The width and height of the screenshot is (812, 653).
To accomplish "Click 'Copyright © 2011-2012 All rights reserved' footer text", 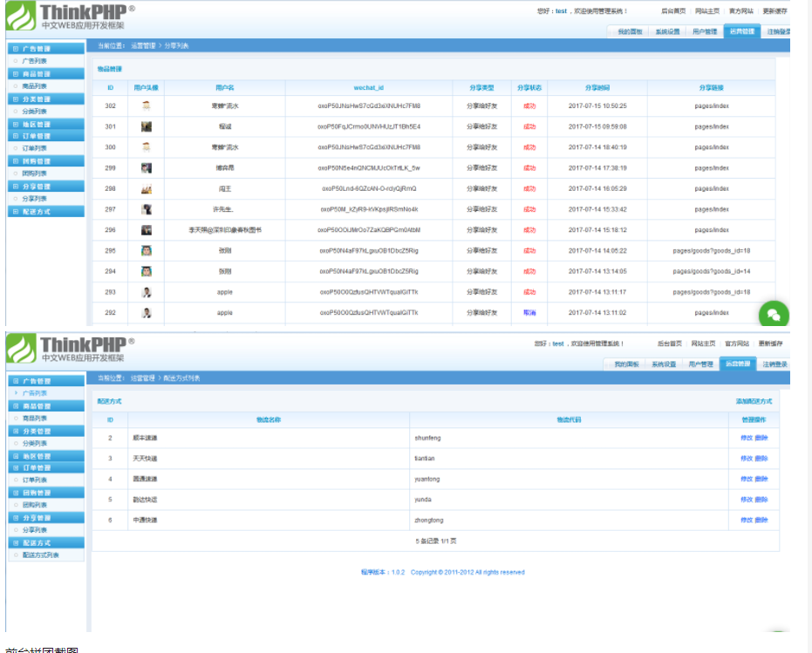I will (467, 572).
